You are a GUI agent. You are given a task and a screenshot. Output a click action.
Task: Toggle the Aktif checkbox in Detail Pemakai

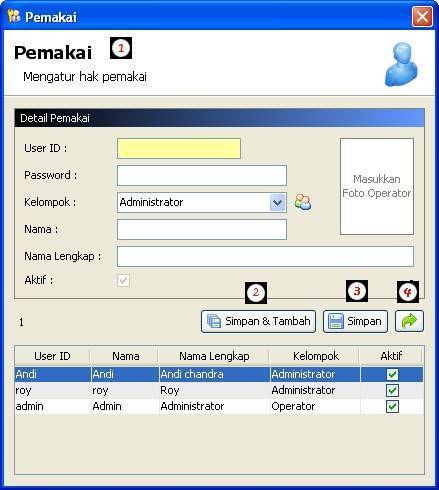(123, 280)
